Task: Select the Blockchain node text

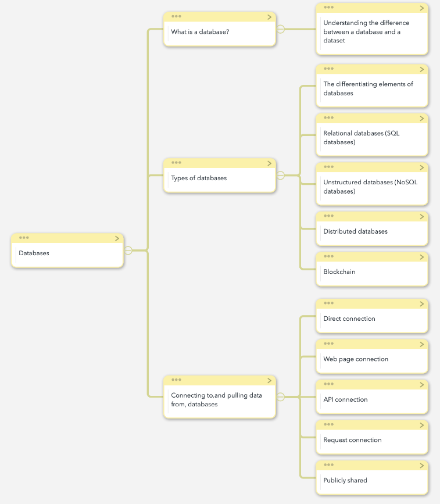Action: pyautogui.click(x=339, y=271)
